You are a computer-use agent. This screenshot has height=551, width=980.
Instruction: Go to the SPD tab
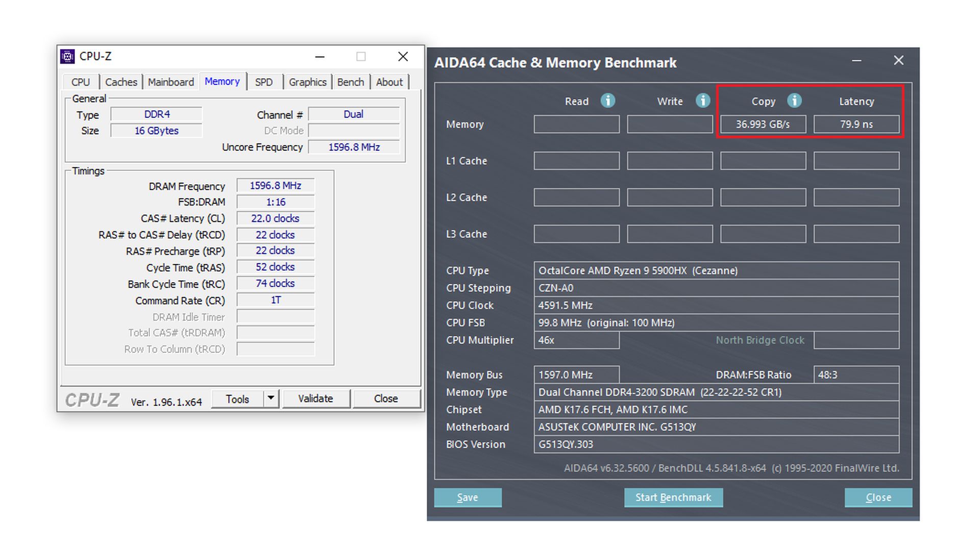pyautogui.click(x=264, y=82)
